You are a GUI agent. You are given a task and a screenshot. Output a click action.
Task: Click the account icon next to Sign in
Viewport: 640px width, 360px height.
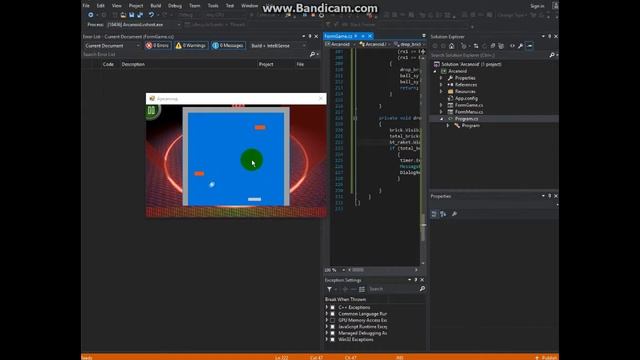[x=556, y=6]
